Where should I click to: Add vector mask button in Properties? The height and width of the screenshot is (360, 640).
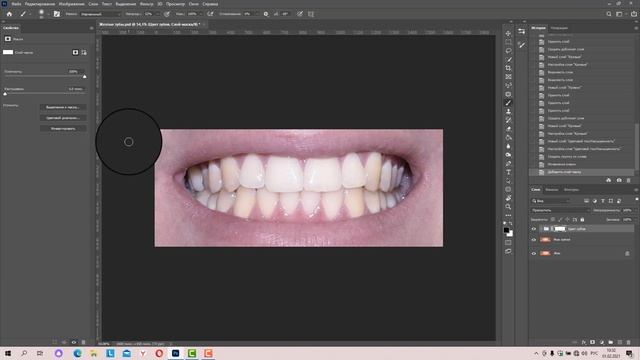click(84, 52)
